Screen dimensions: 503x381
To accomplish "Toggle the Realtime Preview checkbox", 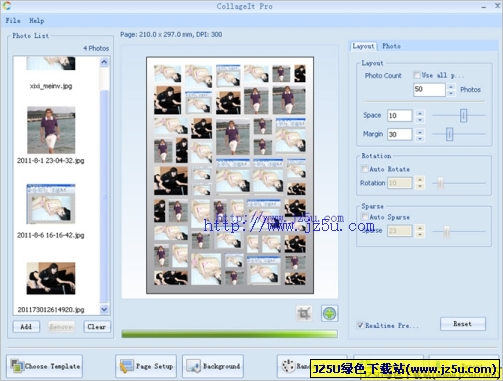I will [360, 325].
